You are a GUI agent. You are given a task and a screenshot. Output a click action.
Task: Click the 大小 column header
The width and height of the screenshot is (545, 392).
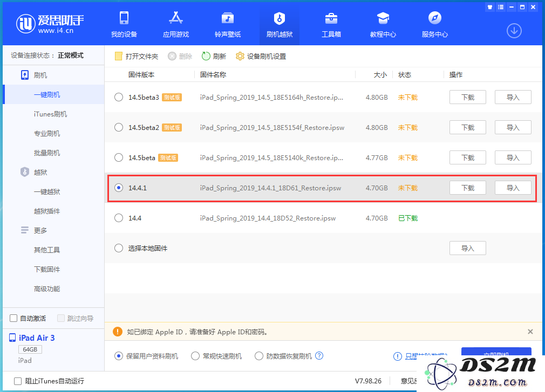tap(380, 74)
